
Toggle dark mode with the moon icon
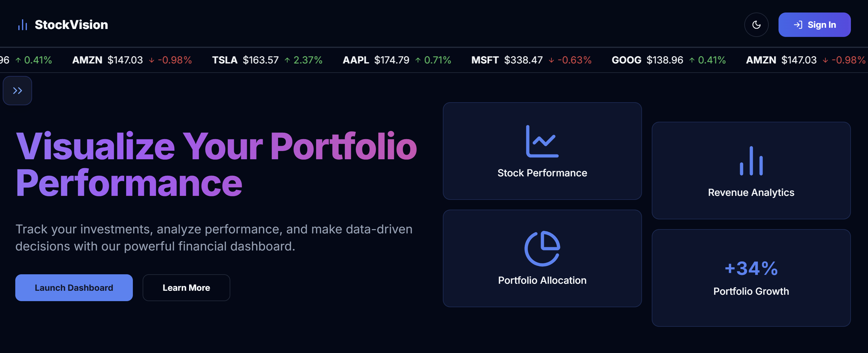tap(756, 25)
